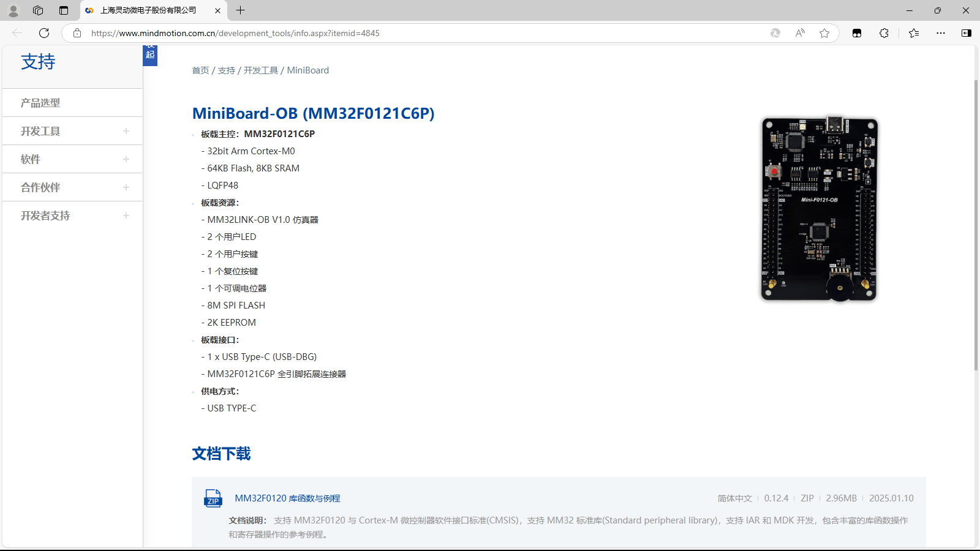Click the MiniBoard product photo
The width and height of the screenshot is (980, 551).
point(820,209)
